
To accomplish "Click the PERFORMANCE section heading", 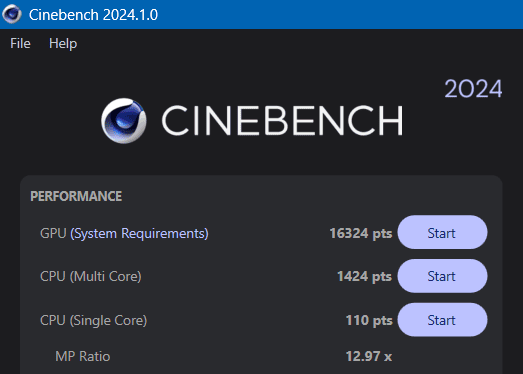I will 76,196.
